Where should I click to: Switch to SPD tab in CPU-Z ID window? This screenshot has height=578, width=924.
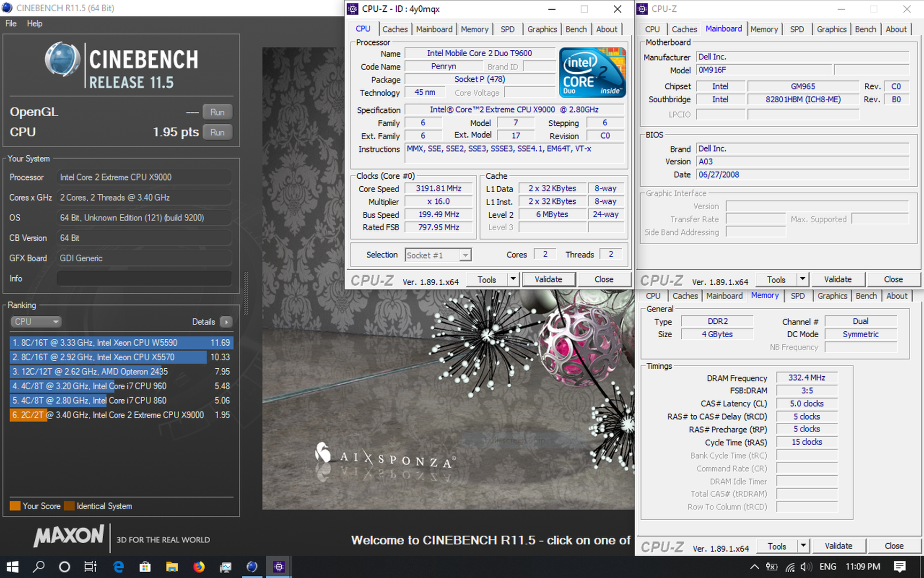point(507,29)
